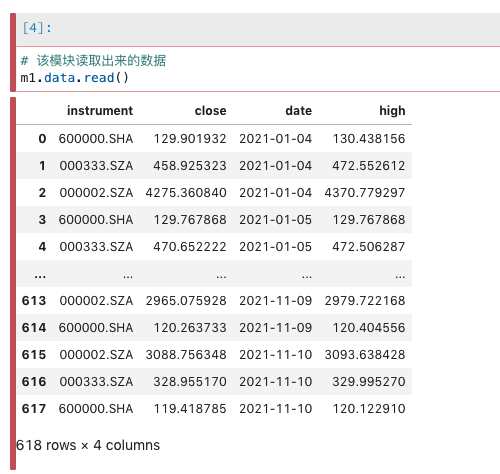Click close value 470.652222
This screenshot has height=474, width=500.
point(190,247)
